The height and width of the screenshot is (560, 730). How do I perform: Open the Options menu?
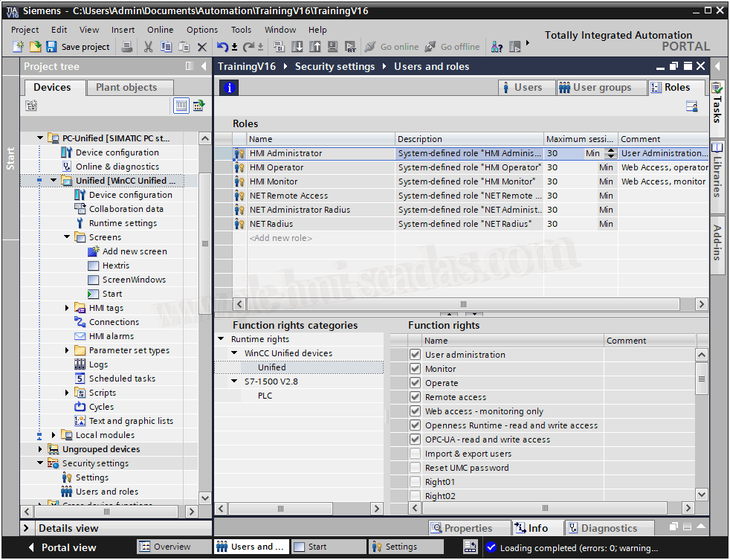[202, 30]
